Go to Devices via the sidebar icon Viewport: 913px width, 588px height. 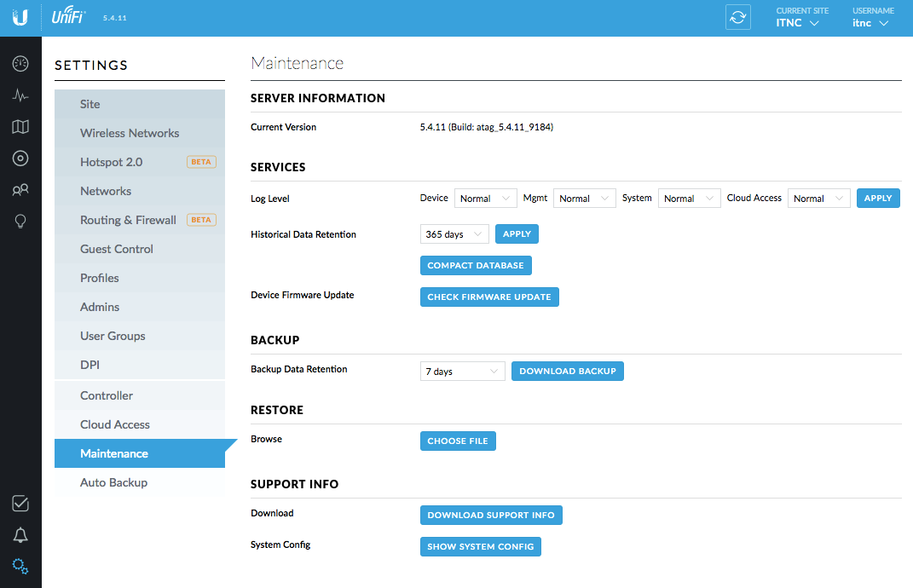[x=20, y=159]
